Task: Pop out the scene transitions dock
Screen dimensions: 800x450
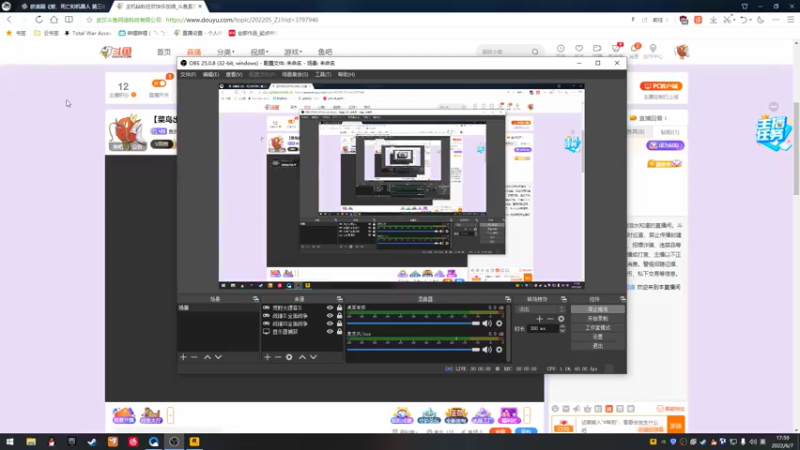Action: (564, 299)
